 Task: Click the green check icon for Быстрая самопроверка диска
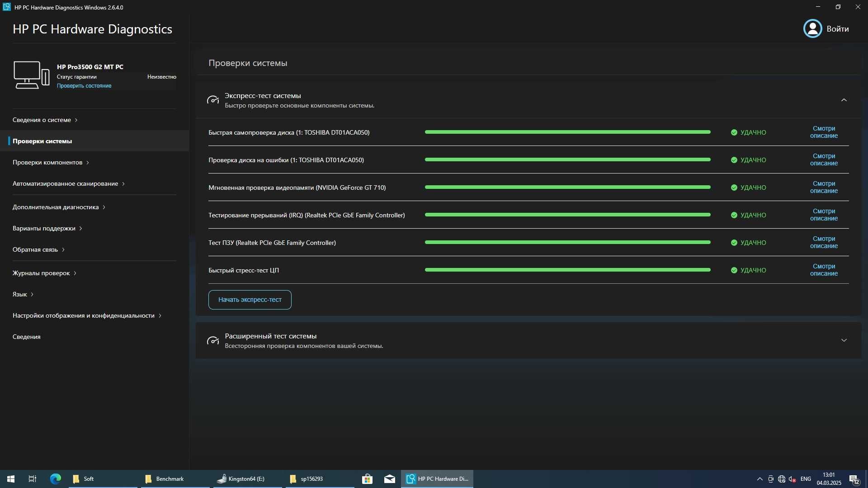(734, 132)
